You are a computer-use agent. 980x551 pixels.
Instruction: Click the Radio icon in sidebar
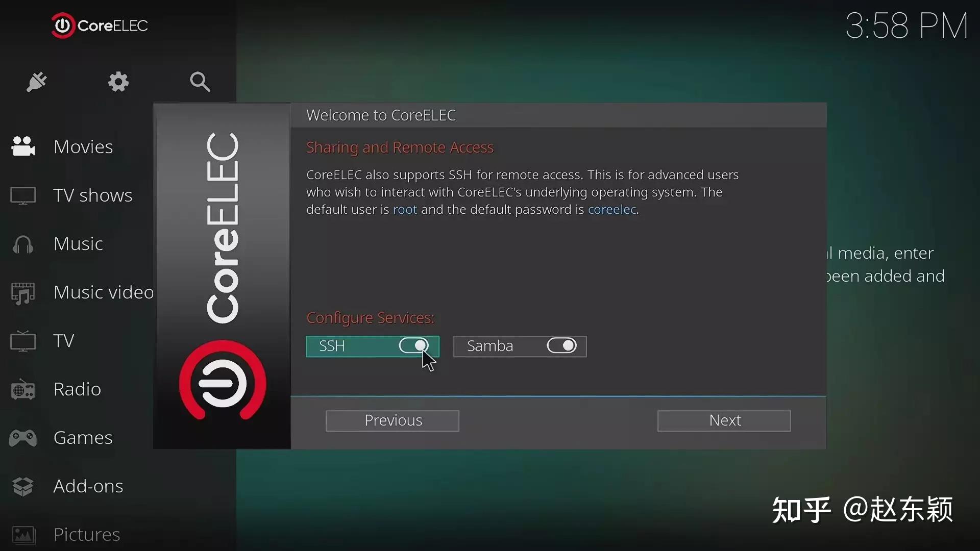pos(23,390)
